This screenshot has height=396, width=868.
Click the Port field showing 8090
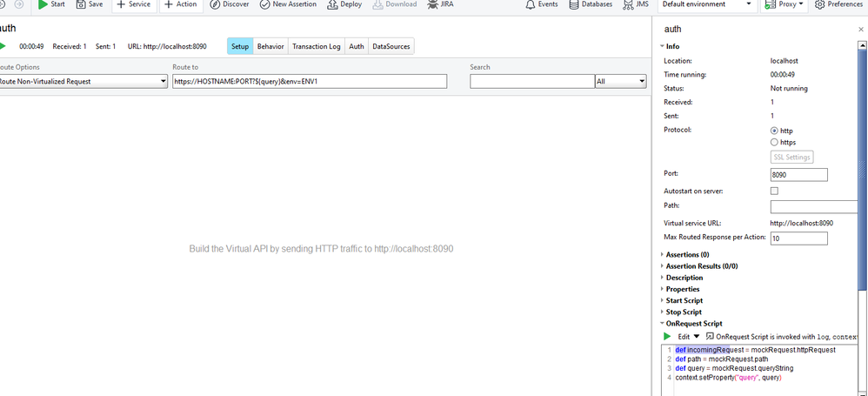pos(798,175)
